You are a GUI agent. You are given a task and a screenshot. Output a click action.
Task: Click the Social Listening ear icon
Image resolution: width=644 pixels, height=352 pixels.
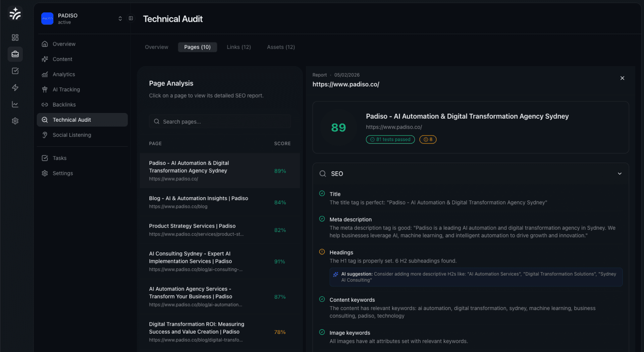pos(45,135)
